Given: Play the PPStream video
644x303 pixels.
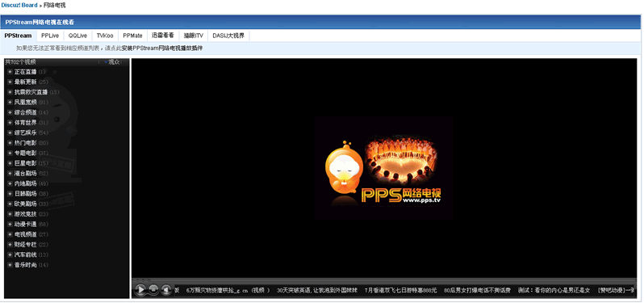Looking at the screenshot, I should (x=140, y=290).
